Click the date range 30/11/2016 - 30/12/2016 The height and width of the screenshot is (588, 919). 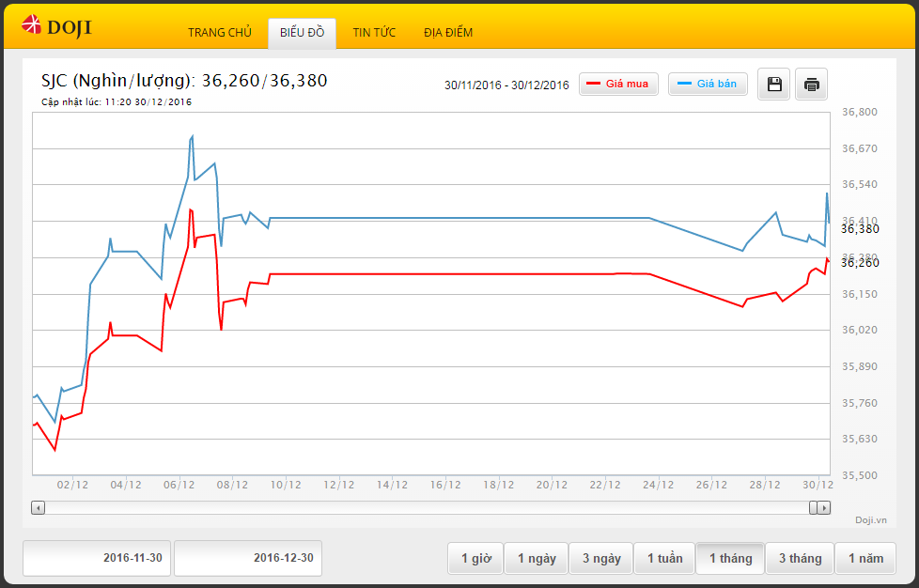(x=506, y=85)
